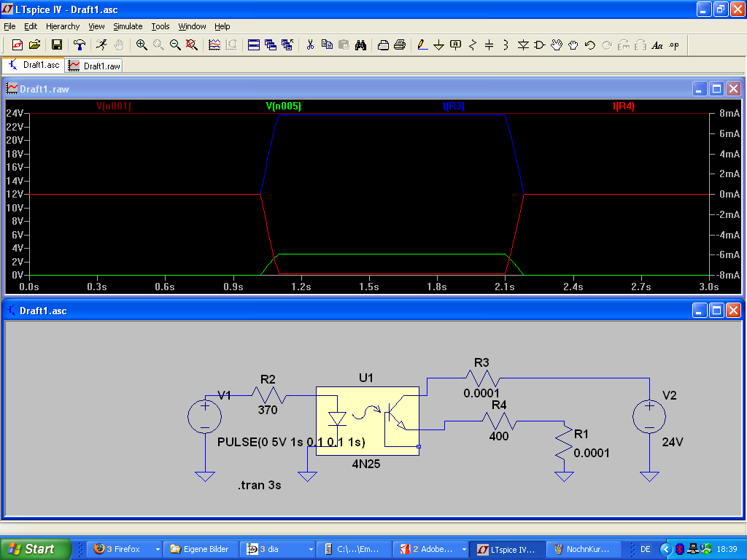Switch to Eigene Bilder taskbar button
The image size is (747, 560).
click(x=201, y=549)
